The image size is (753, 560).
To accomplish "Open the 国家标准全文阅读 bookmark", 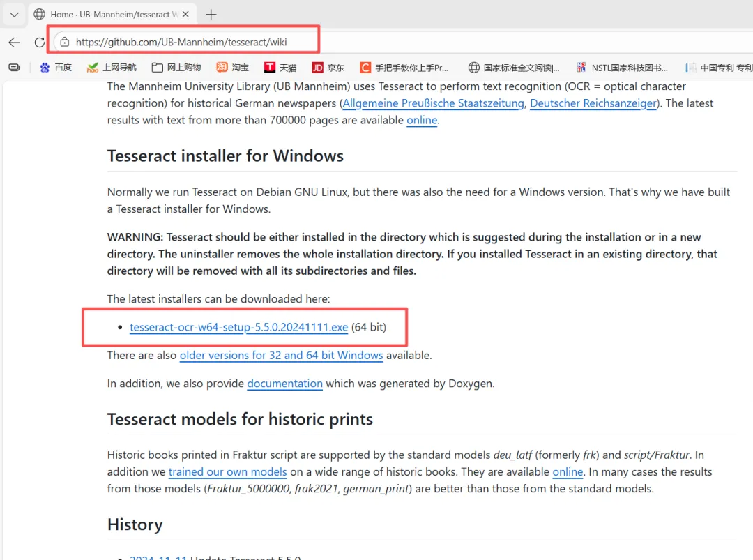I will [514, 68].
